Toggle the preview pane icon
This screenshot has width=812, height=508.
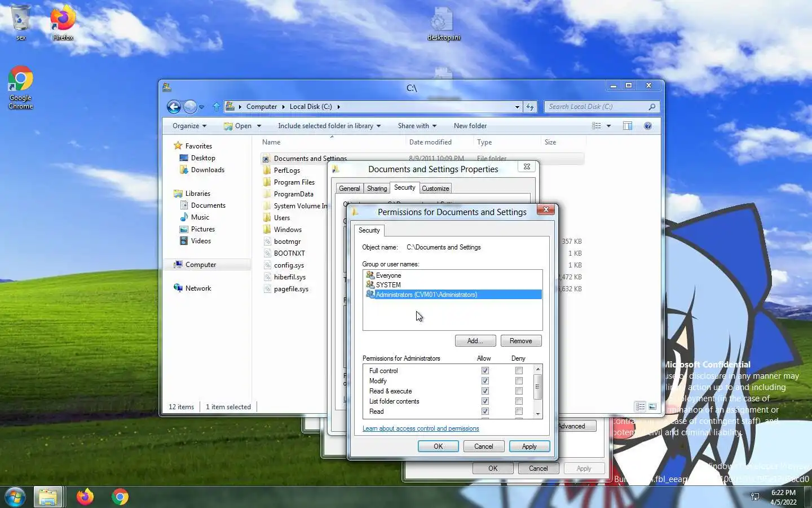628,126
